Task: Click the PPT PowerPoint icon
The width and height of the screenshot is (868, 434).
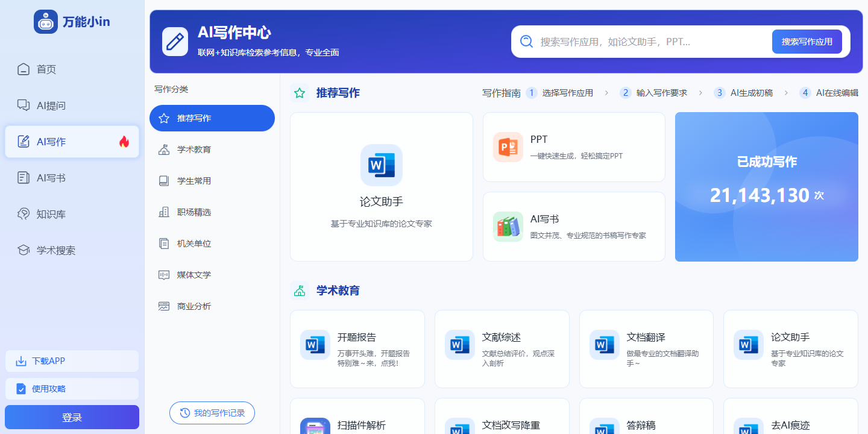Action: pos(508,147)
